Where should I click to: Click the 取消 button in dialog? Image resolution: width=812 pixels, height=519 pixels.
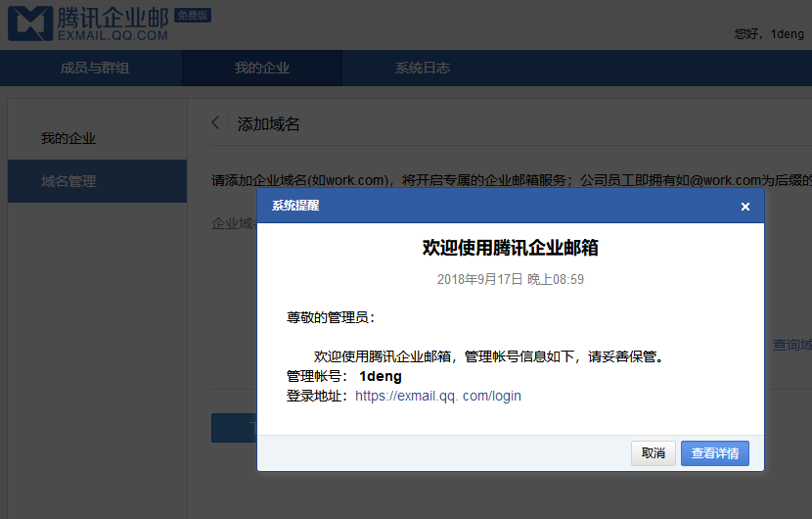coord(653,453)
